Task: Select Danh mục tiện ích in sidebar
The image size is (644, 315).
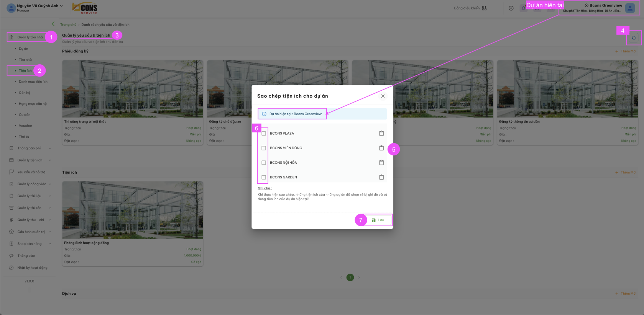Action: click(33, 82)
